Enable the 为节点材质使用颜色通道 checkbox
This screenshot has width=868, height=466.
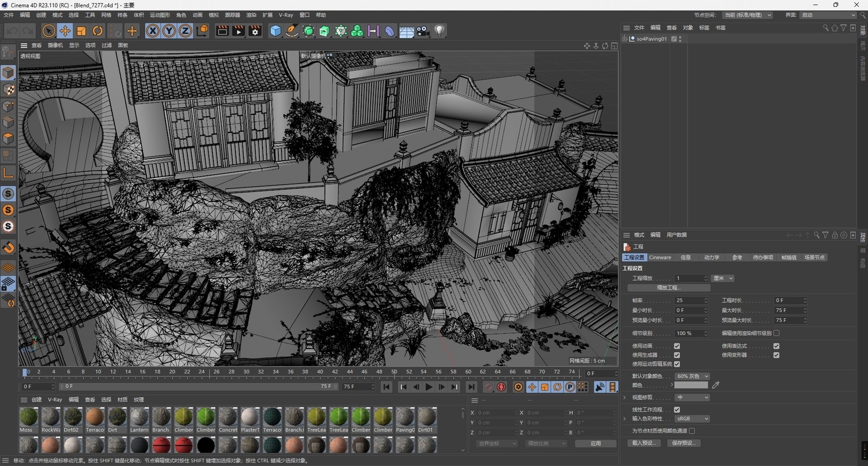(x=692, y=431)
